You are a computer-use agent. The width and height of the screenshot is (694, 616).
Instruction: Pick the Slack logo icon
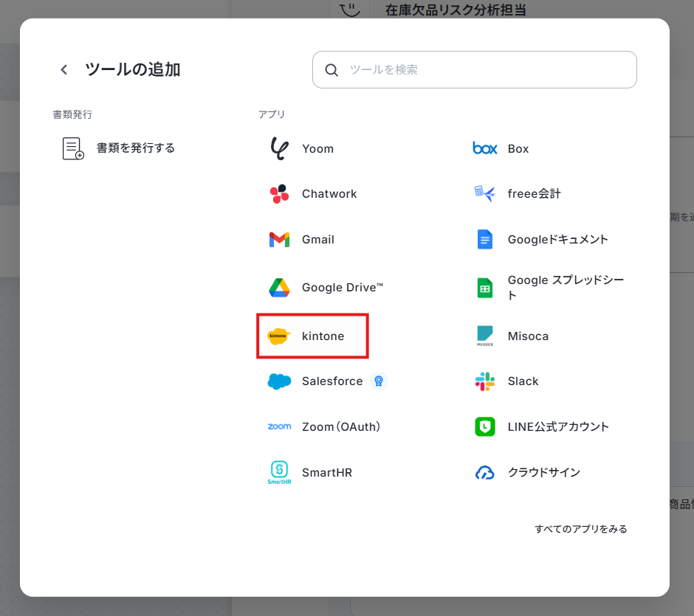coord(485,381)
